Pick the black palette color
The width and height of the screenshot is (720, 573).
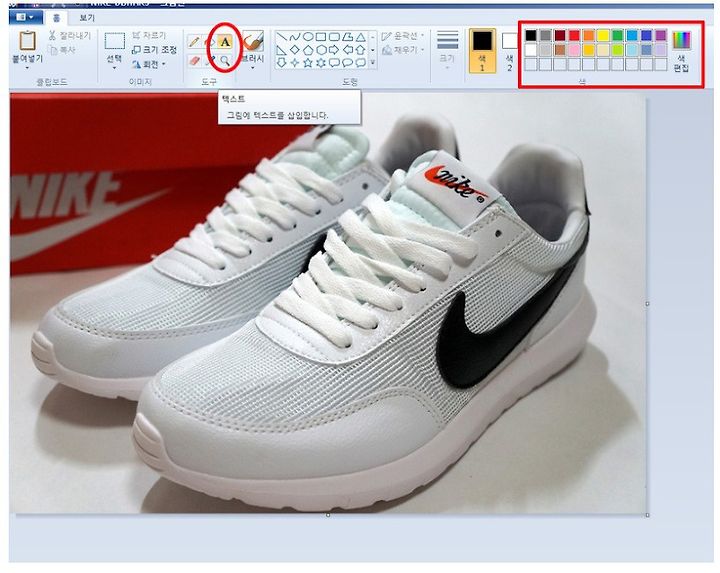click(x=531, y=35)
